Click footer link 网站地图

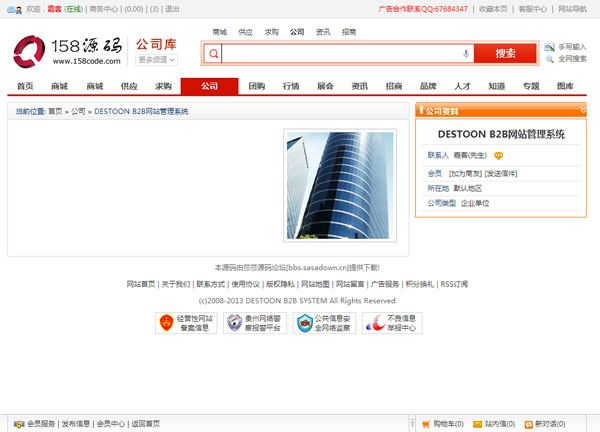[315, 284]
